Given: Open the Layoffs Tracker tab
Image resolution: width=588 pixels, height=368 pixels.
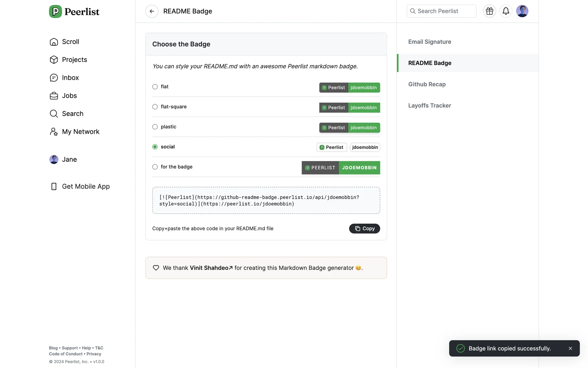Looking at the screenshot, I should pos(429,105).
